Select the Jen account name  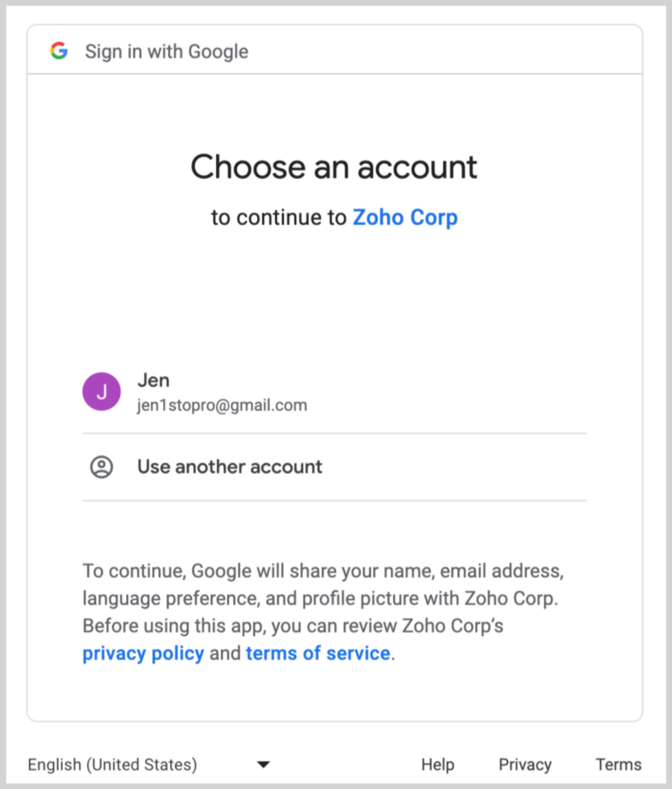[x=154, y=380]
